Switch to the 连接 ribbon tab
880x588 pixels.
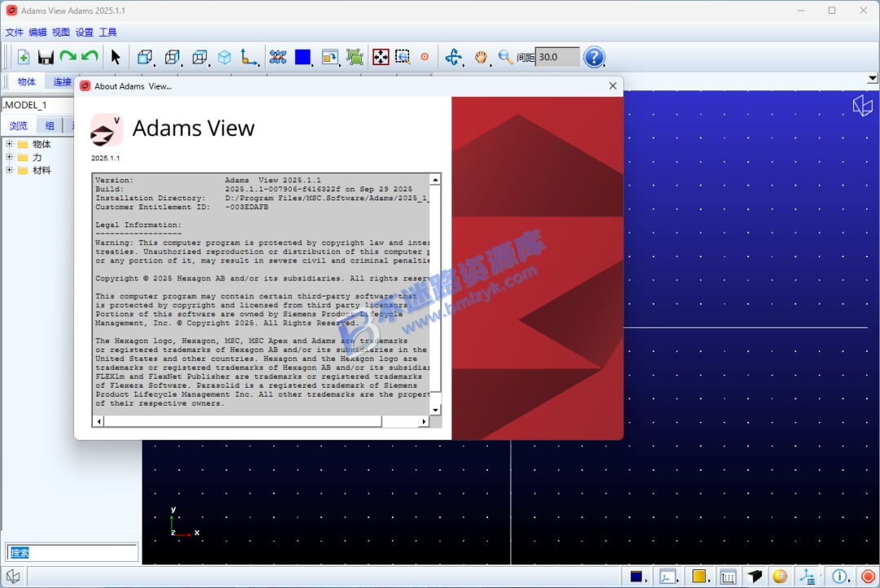pyautogui.click(x=62, y=82)
